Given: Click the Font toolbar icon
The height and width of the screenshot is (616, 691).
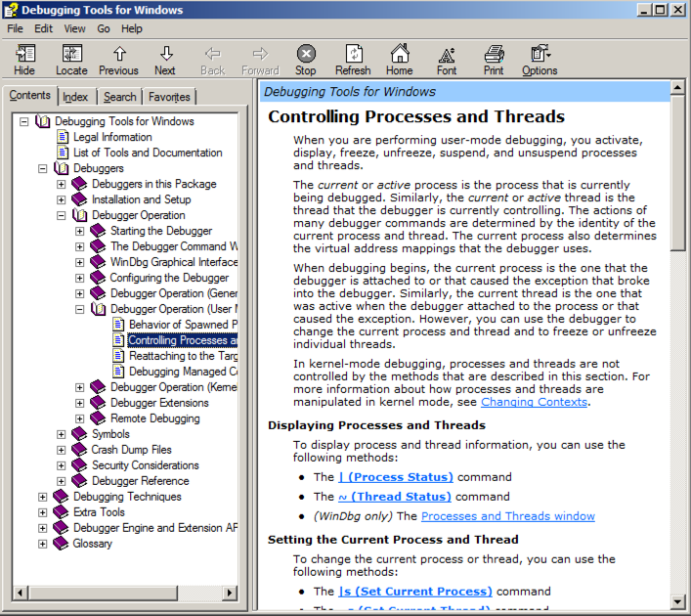Looking at the screenshot, I should [447, 55].
